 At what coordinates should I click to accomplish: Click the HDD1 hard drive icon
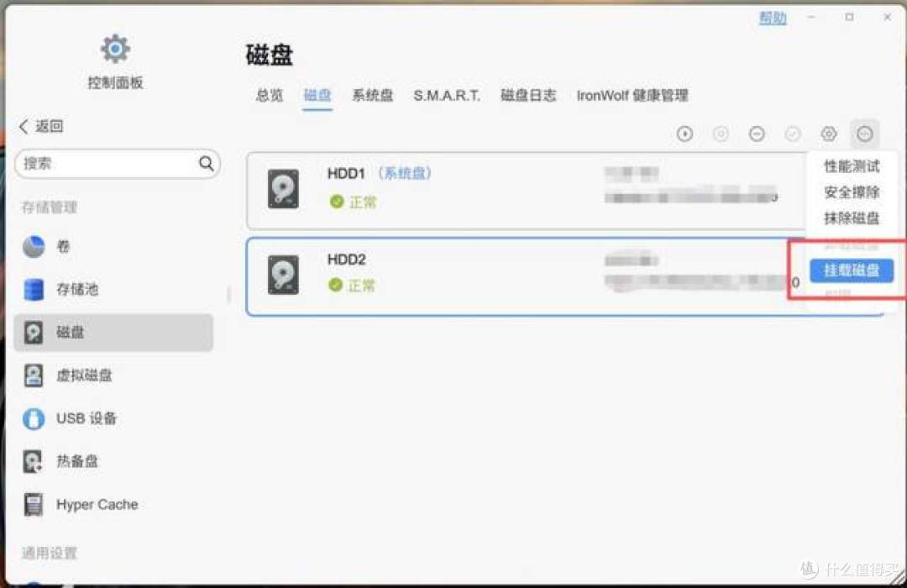pyautogui.click(x=284, y=189)
